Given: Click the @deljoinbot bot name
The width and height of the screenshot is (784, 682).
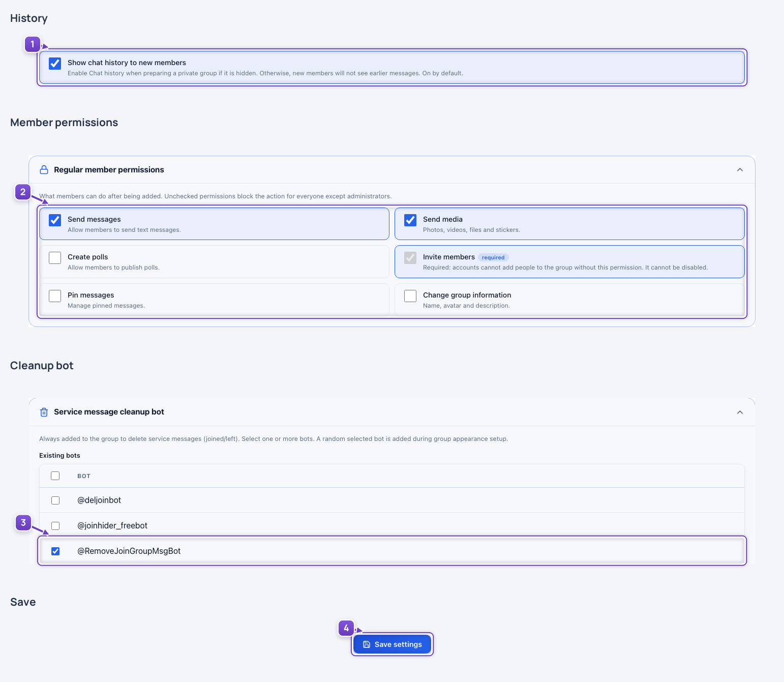Looking at the screenshot, I should coord(99,500).
